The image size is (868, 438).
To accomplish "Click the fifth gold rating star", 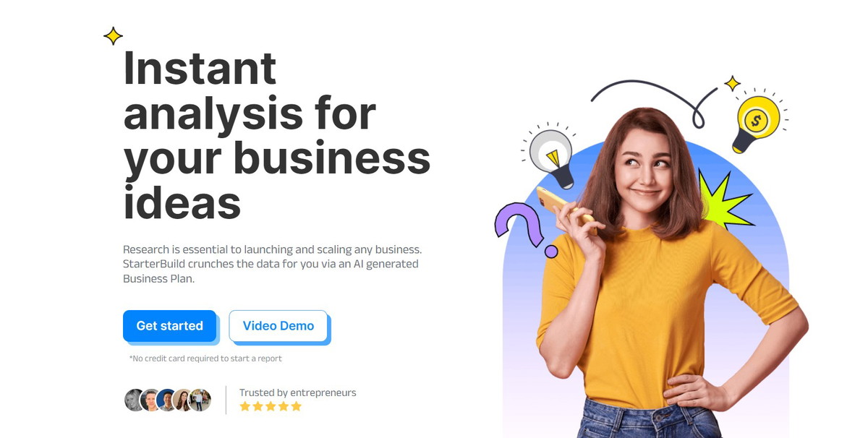I will pyautogui.click(x=296, y=406).
